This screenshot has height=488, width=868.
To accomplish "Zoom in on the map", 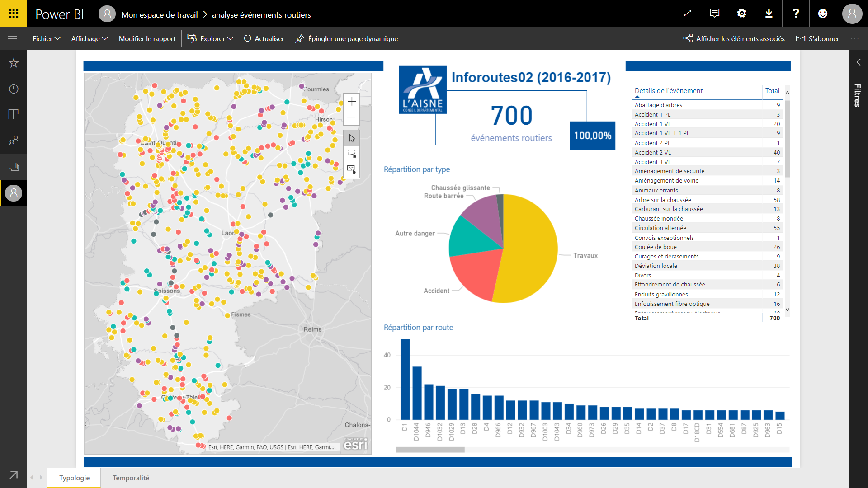I will pyautogui.click(x=352, y=102).
